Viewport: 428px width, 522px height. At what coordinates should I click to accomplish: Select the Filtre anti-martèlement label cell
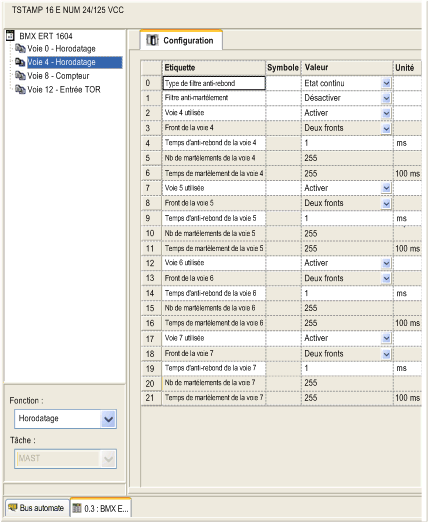(x=214, y=98)
